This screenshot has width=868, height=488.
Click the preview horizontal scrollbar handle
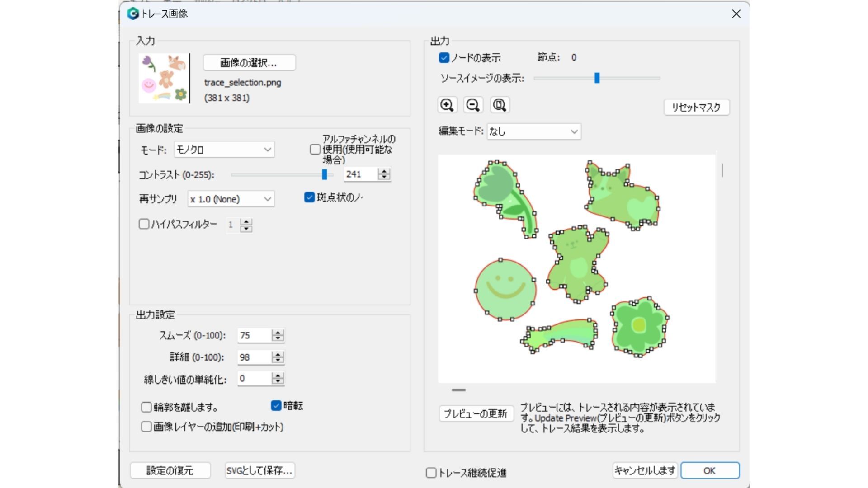click(x=458, y=390)
